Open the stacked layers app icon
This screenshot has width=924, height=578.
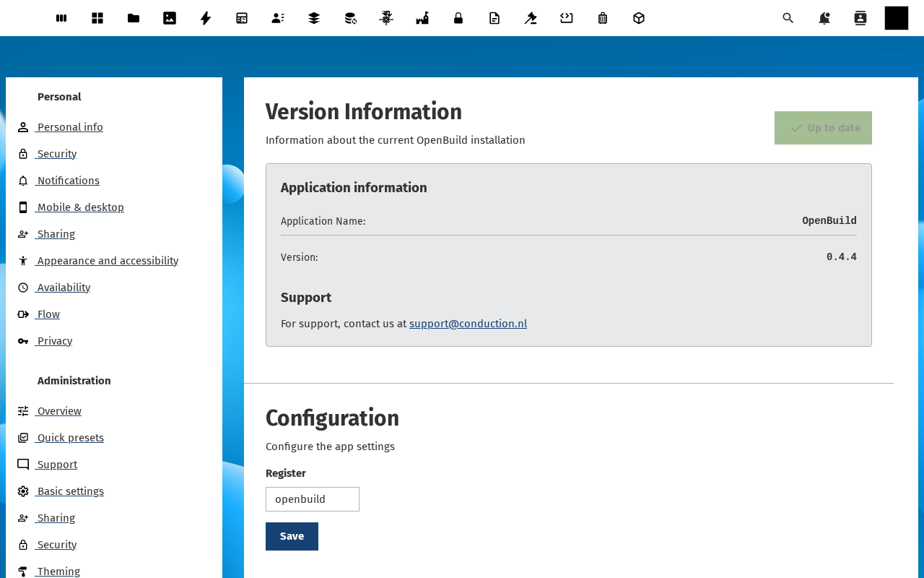[314, 18]
